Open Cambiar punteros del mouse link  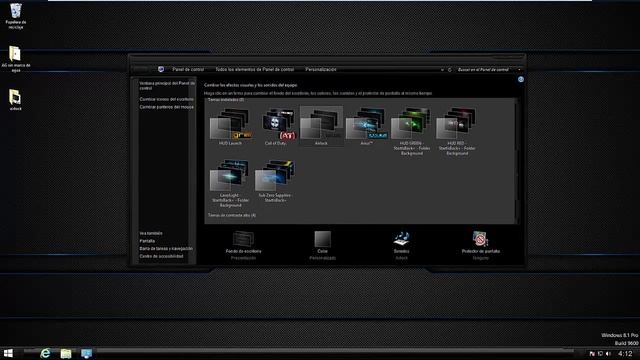[167, 107]
